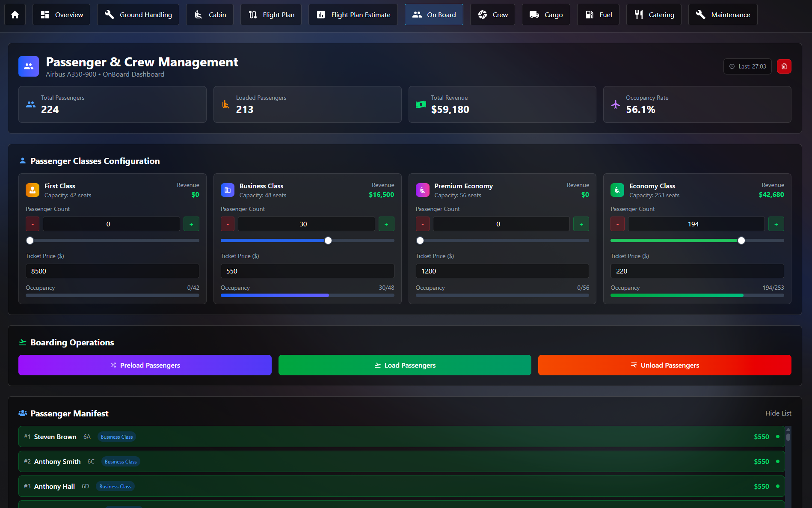Viewport: 812px width, 508px height.
Task: Click the Premium Economy ticket price field
Action: 502,271
